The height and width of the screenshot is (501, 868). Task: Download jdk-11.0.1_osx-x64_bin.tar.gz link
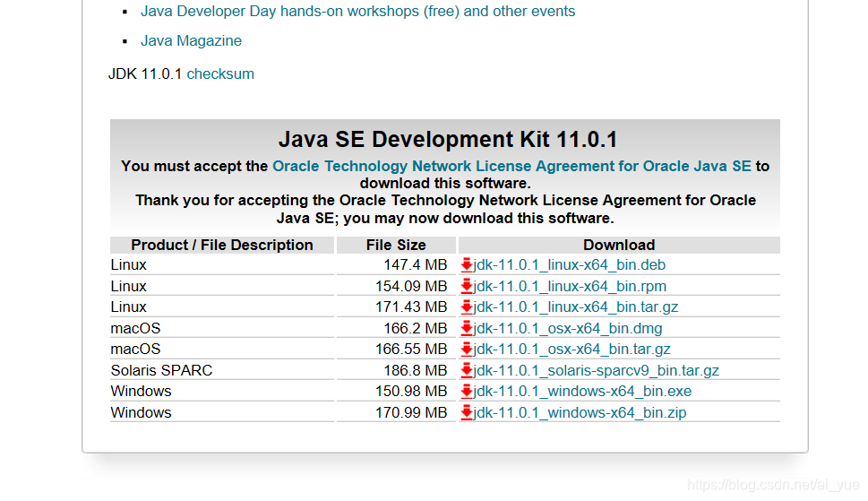[x=572, y=350]
